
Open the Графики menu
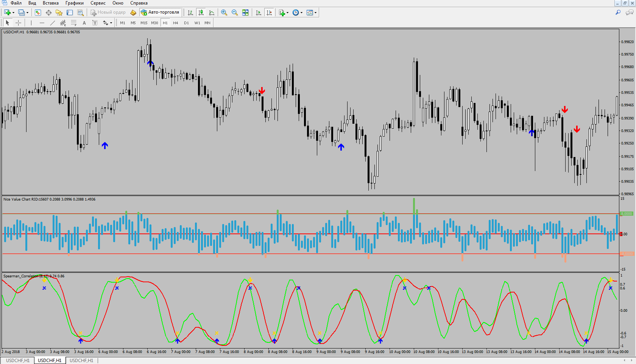tap(75, 3)
